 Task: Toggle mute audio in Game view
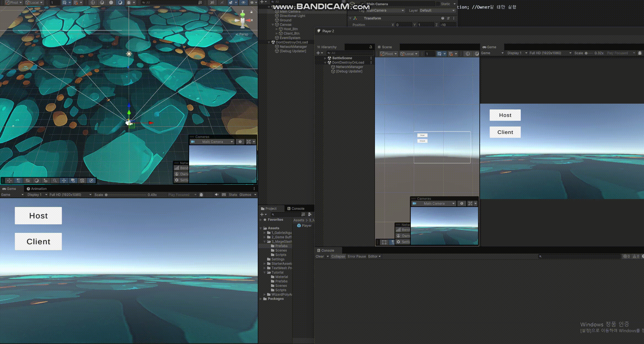(x=217, y=195)
